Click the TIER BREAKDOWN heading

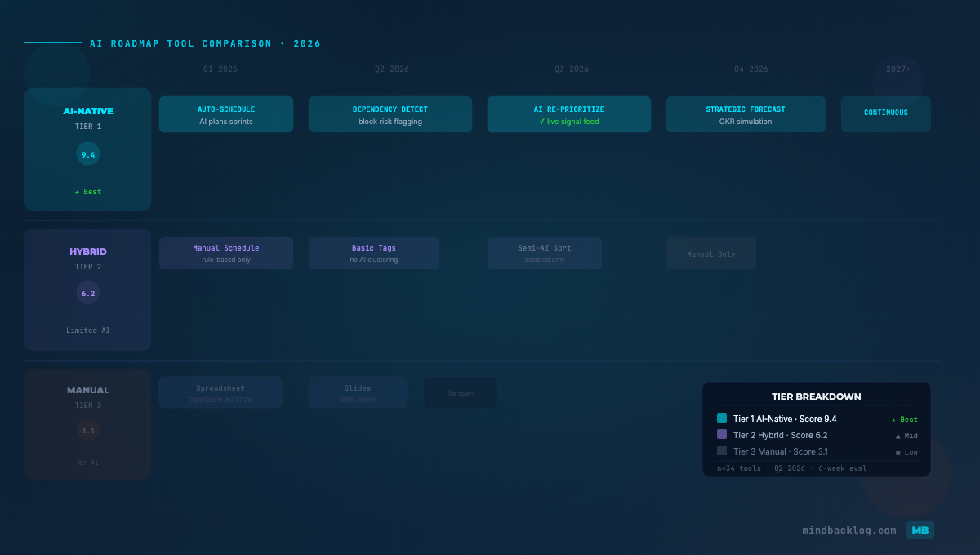(x=817, y=397)
